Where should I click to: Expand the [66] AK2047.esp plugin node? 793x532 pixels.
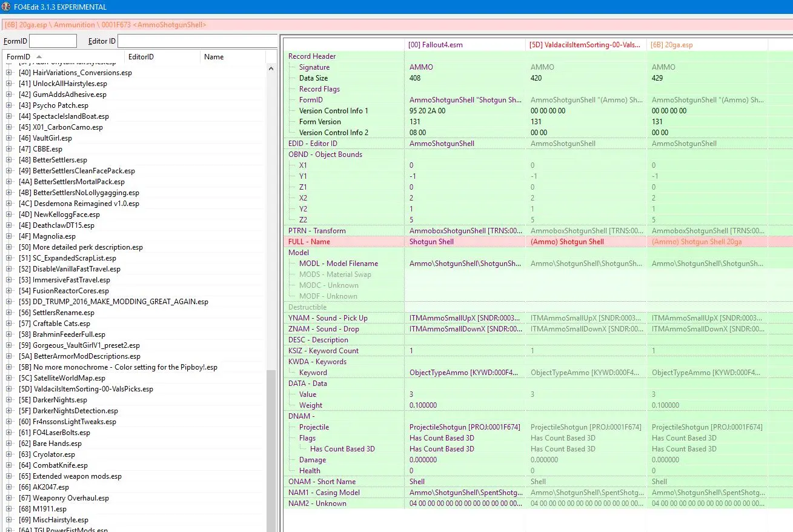point(9,487)
